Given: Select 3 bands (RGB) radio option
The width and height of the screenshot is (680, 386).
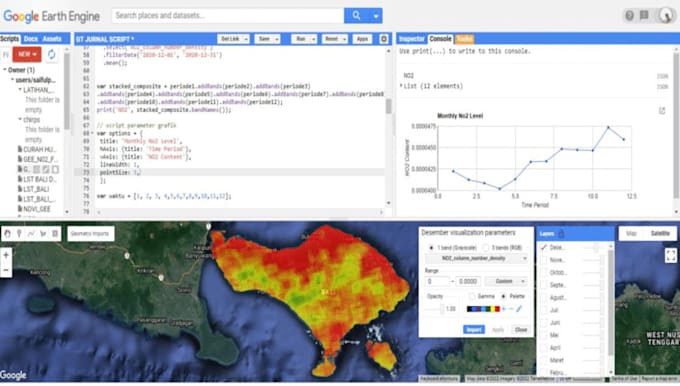Looking at the screenshot, I should click(486, 248).
